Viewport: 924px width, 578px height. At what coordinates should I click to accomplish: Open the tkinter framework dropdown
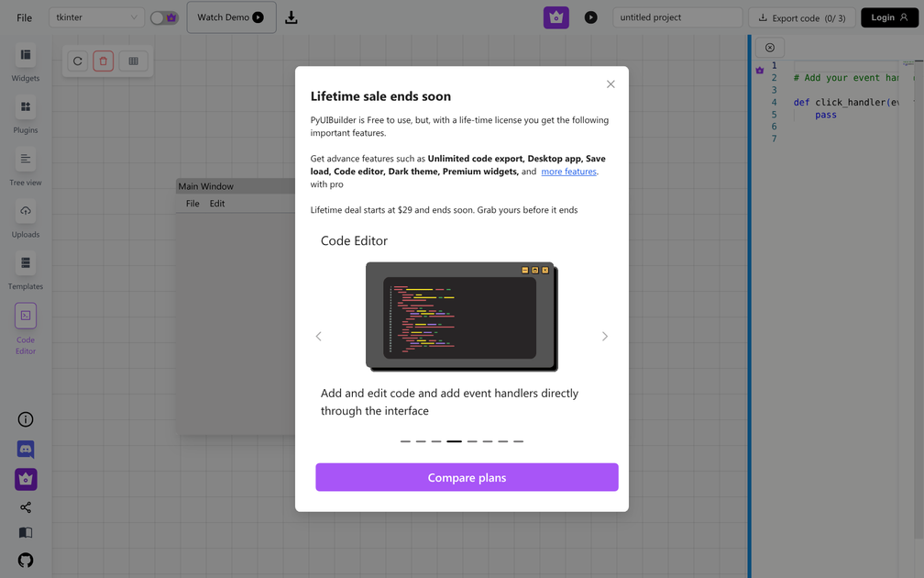(x=96, y=17)
